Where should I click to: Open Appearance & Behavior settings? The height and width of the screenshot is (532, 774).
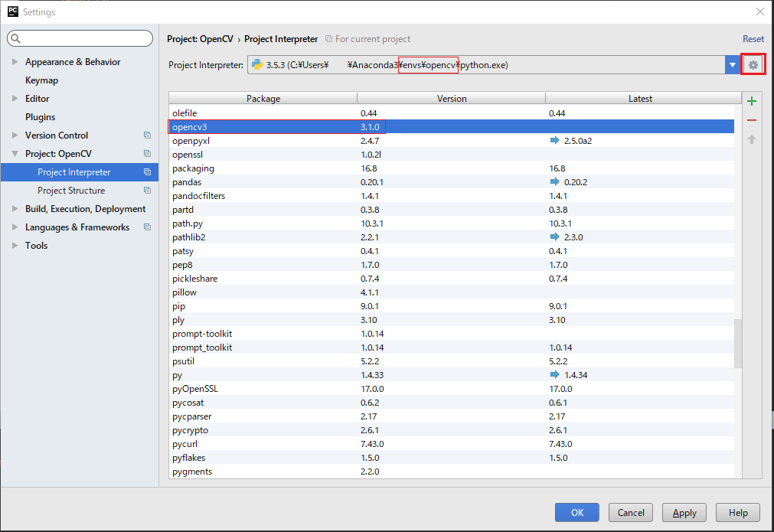pyautogui.click(x=73, y=62)
